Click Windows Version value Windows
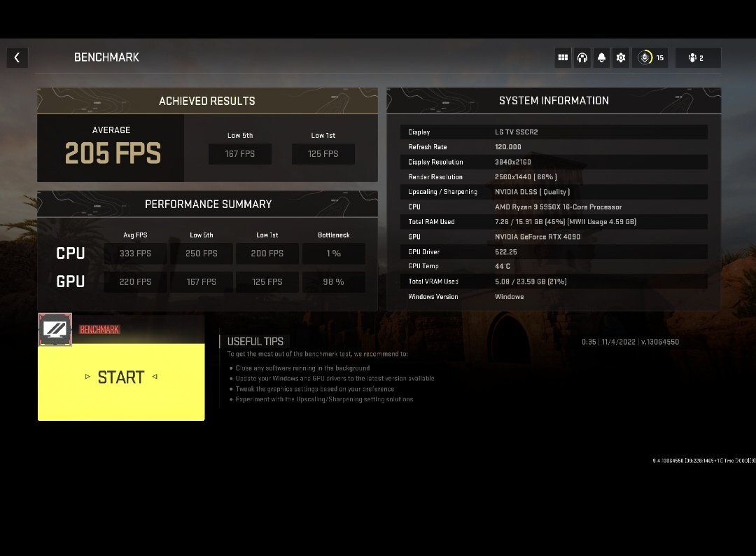756x556 pixels. [509, 297]
